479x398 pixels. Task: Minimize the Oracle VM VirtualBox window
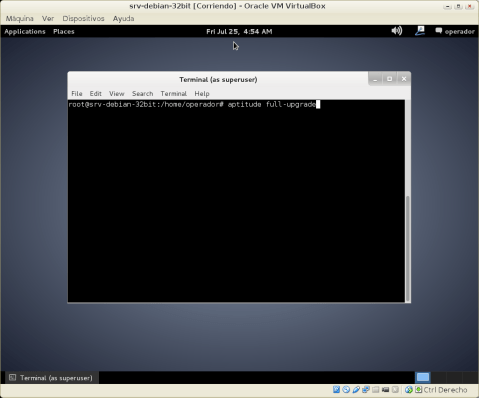click(x=447, y=6)
